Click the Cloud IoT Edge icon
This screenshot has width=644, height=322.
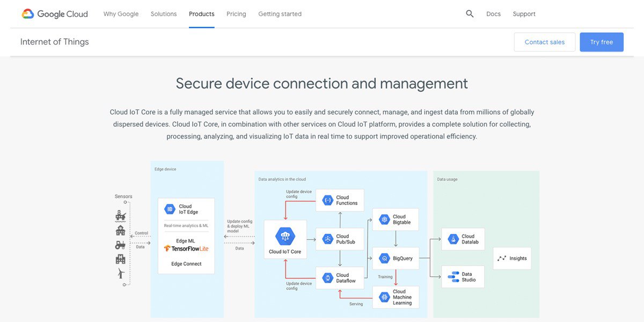(x=170, y=209)
